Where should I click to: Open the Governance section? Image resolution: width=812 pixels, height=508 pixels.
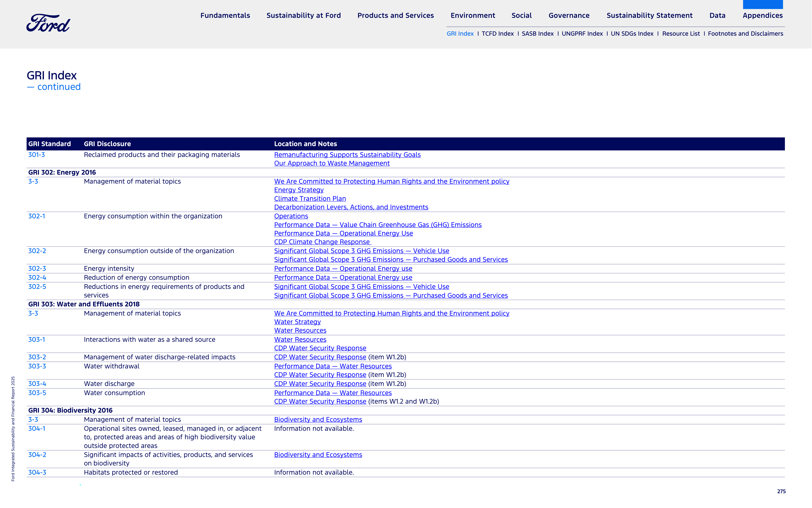click(x=569, y=15)
